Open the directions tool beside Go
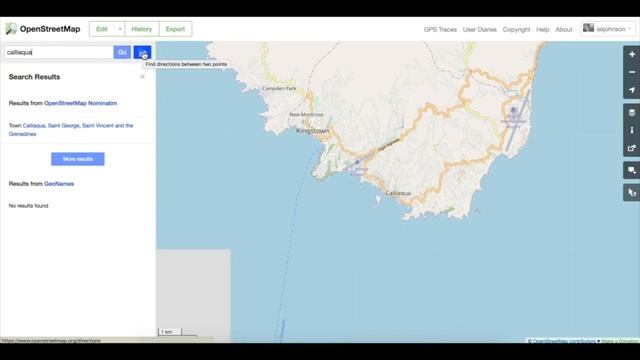The width and height of the screenshot is (640, 360). 142,52
